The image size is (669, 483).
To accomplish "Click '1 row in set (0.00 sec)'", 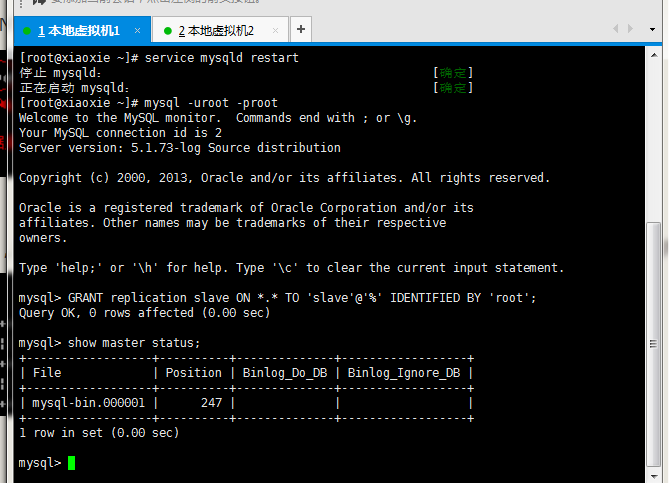I will (x=99, y=433).
